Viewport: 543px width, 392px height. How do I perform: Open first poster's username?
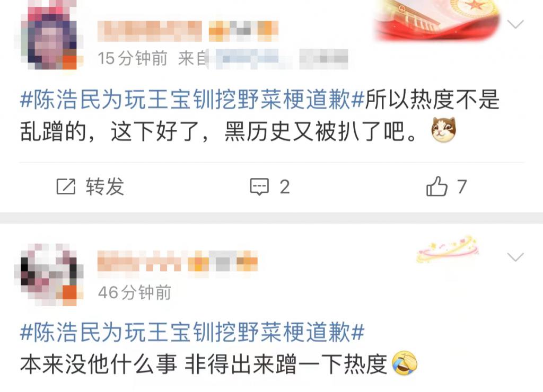(150, 31)
